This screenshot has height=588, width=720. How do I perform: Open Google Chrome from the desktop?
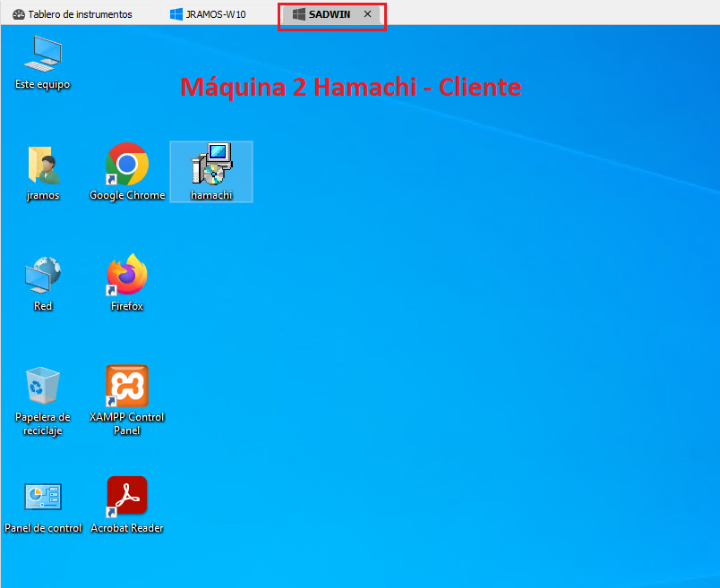(x=126, y=164)
